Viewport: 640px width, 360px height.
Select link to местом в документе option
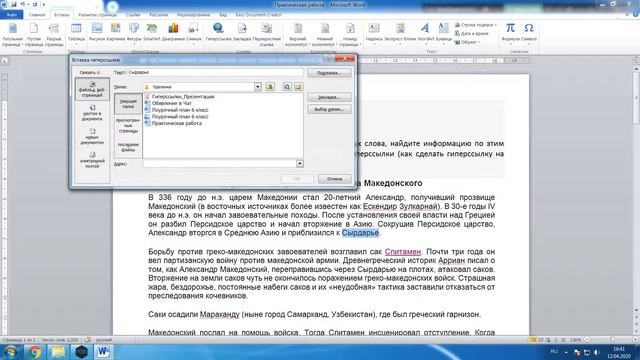(92, 113)
